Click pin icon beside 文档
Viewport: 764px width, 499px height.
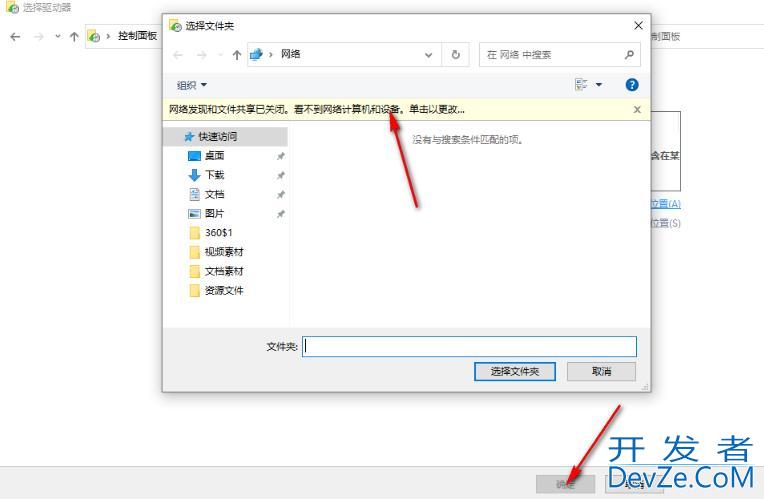pyautogui.click(x=281, y=194)
